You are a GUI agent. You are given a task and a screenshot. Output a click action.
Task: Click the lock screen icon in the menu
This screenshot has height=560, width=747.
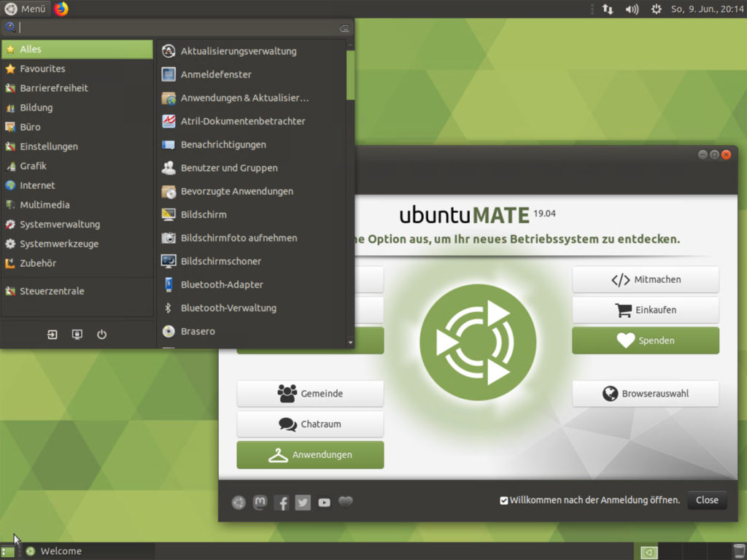click(x=77, y=334)
